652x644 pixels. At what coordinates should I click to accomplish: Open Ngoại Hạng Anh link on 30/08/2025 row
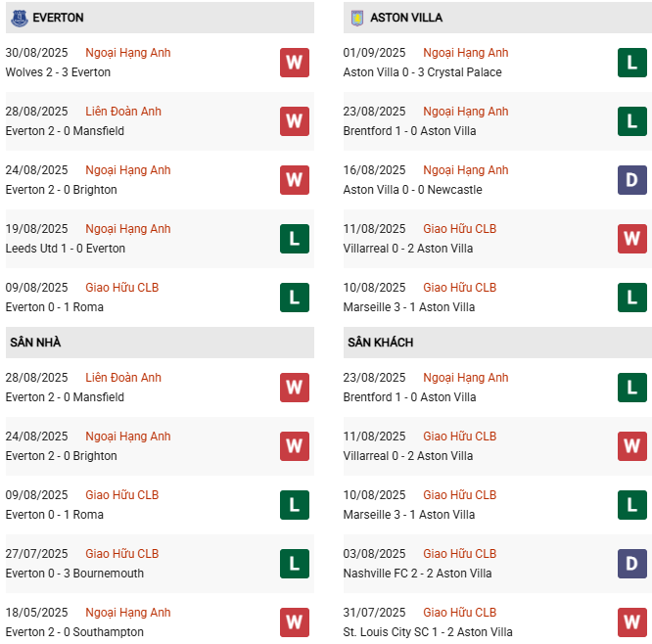[127, 53]
